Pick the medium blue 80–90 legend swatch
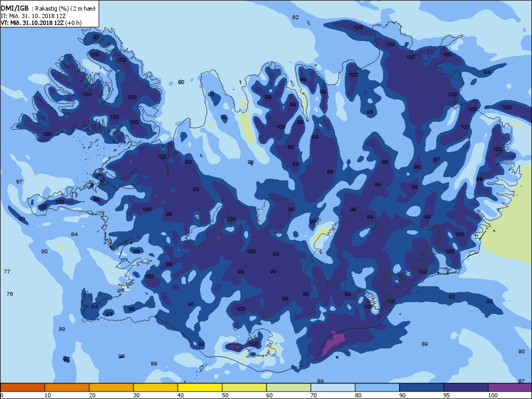532x399 pixels. (377, 387)
